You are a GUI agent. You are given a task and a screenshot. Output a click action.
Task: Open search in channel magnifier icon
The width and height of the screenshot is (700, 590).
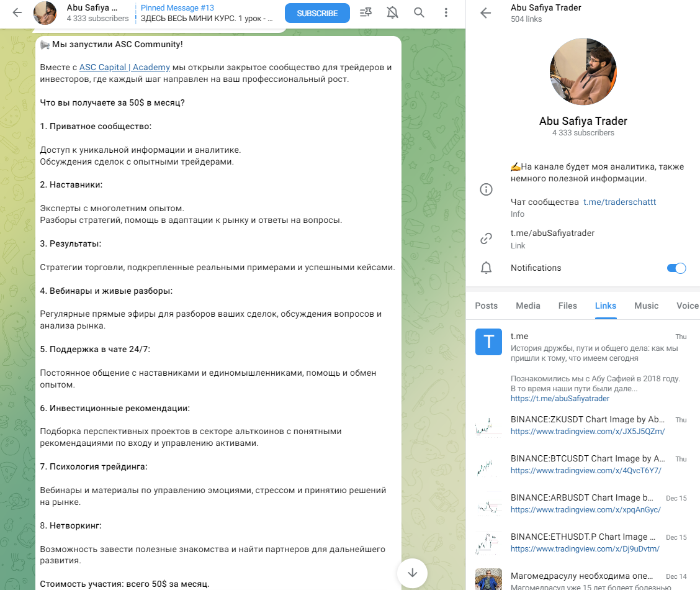click(x=419, y=12)
